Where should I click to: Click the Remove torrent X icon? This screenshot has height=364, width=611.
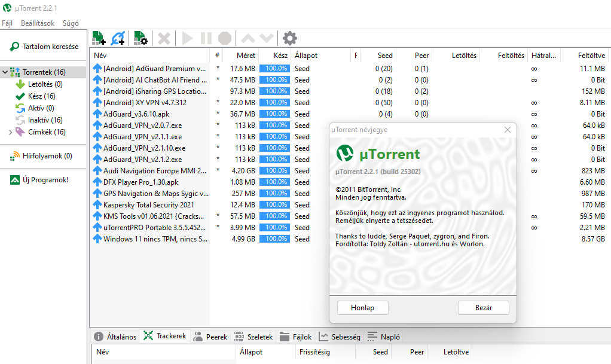coord(164,38)
